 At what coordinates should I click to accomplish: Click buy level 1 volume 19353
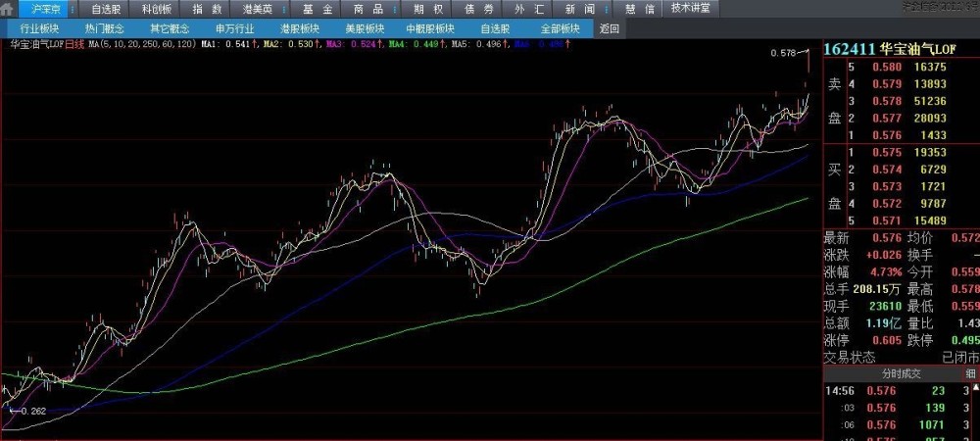(x=929, y=153)
